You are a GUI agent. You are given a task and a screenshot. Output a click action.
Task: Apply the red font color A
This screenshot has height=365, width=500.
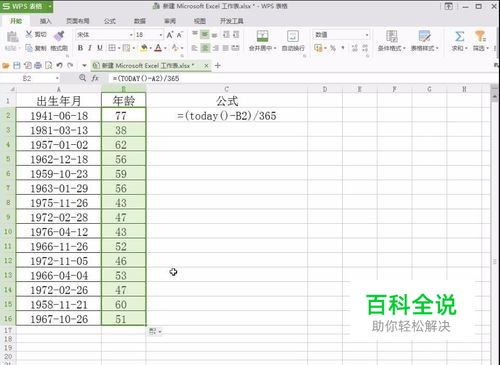click(x=158, y=48)
